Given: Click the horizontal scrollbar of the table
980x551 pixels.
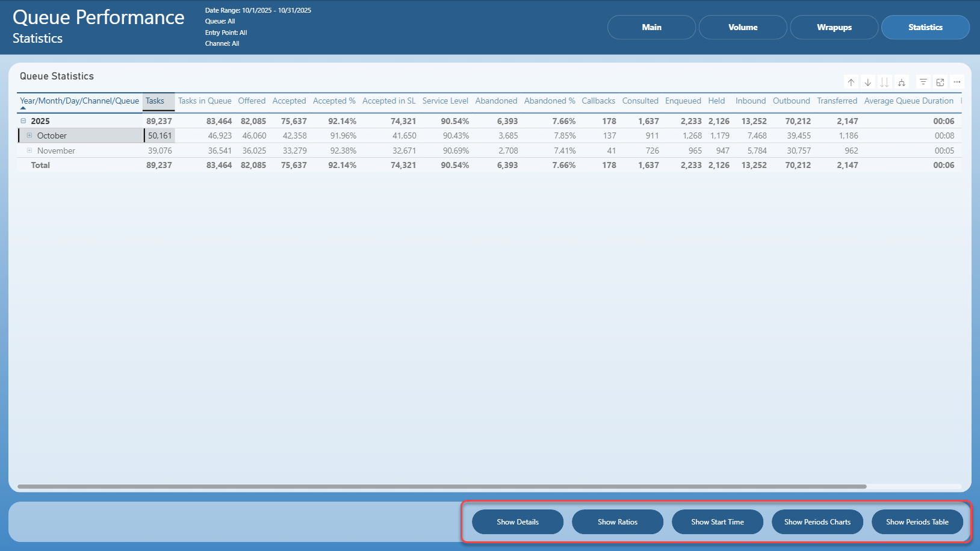Looking at the screenshot, I should 442,487.
